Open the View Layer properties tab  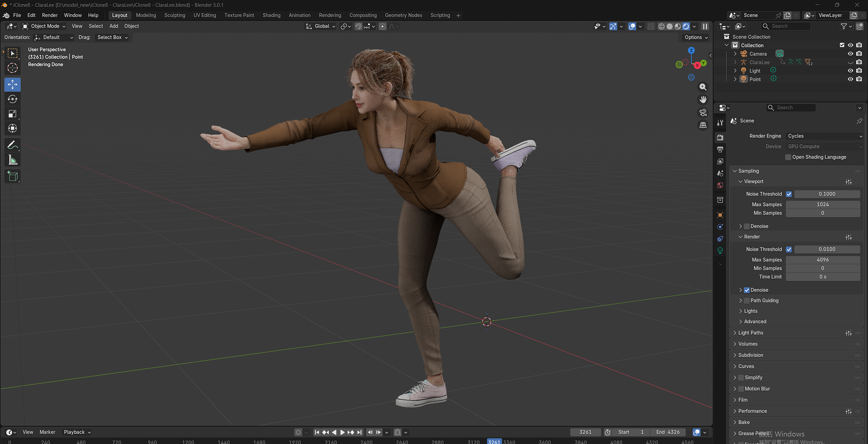tap(720, 162)
